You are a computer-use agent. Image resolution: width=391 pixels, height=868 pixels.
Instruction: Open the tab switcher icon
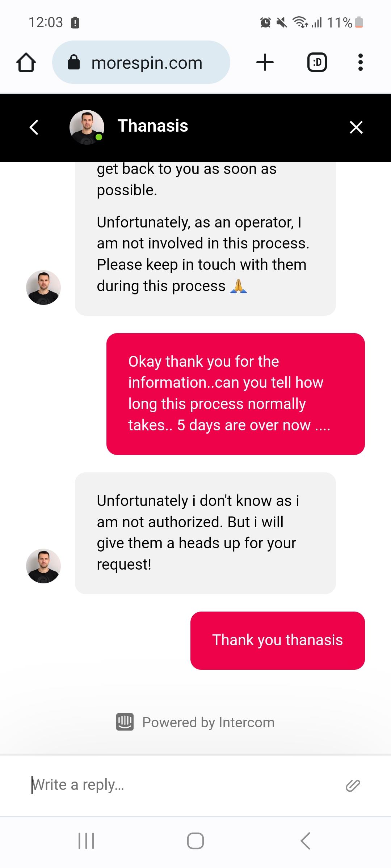pyautogui.click(x=317, y=62)
